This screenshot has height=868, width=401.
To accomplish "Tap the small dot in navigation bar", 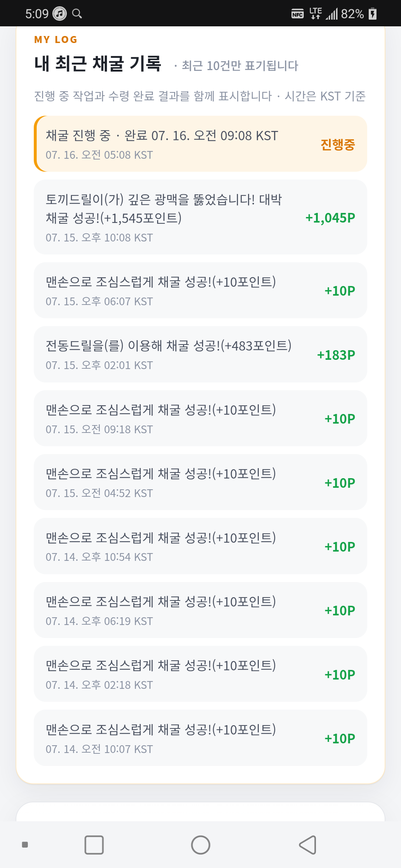I will (x=25, y=845).
